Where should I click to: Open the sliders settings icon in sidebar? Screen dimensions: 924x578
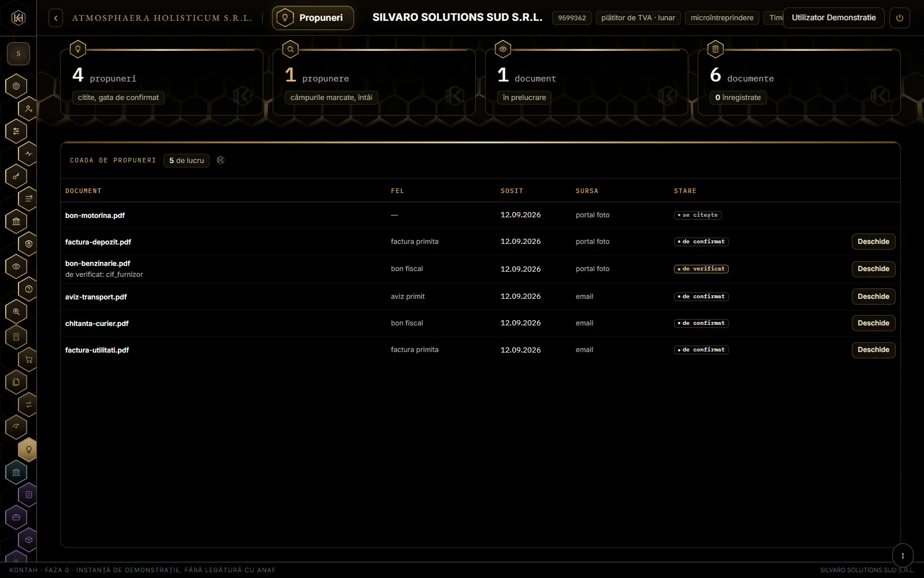(x=16, y=131)
